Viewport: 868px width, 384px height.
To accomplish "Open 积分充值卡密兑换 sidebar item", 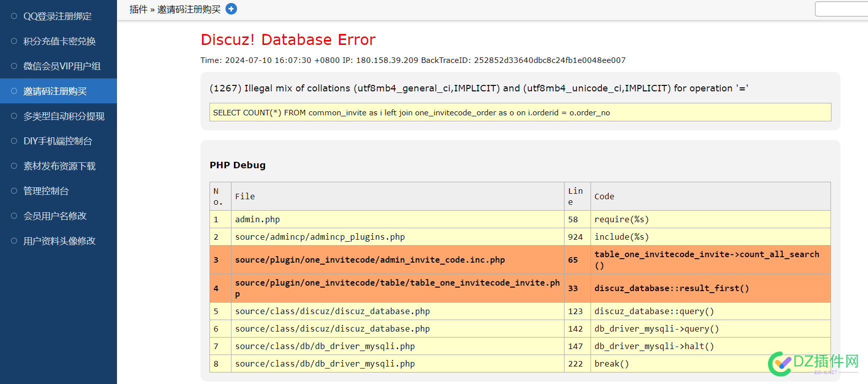I will [58, 41].
